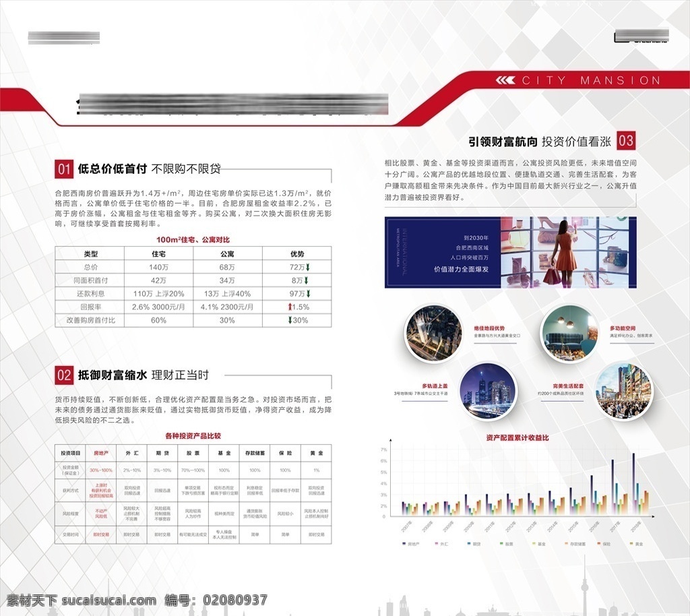Viewport: 690px width, 616px height.
Task: Click the 多轨道上盖 caption
Action: tap(435, 386)
